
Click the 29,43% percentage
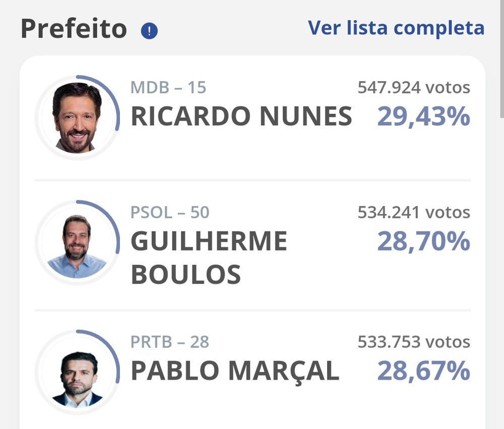pos(423,117)
